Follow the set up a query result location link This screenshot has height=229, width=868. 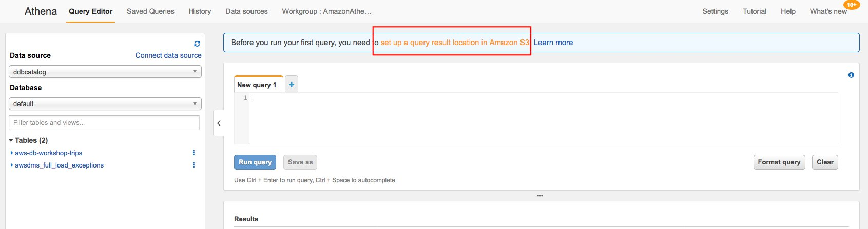[x=455, y=43]
